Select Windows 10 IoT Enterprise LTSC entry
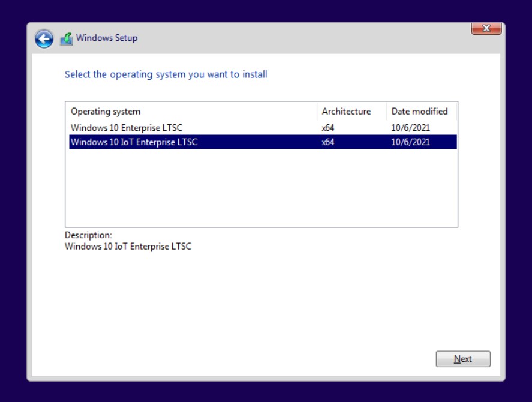Viewport: 532px width, 402px height. (x=134, y=142)
